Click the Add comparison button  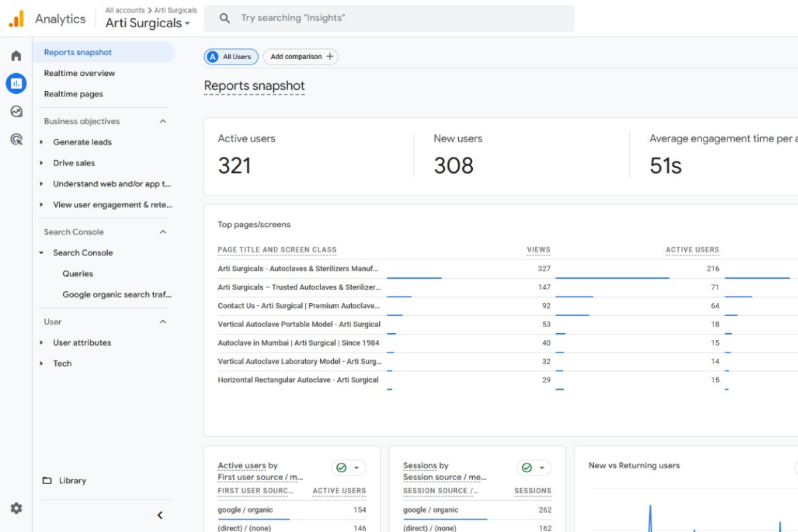tap(301, 57)
